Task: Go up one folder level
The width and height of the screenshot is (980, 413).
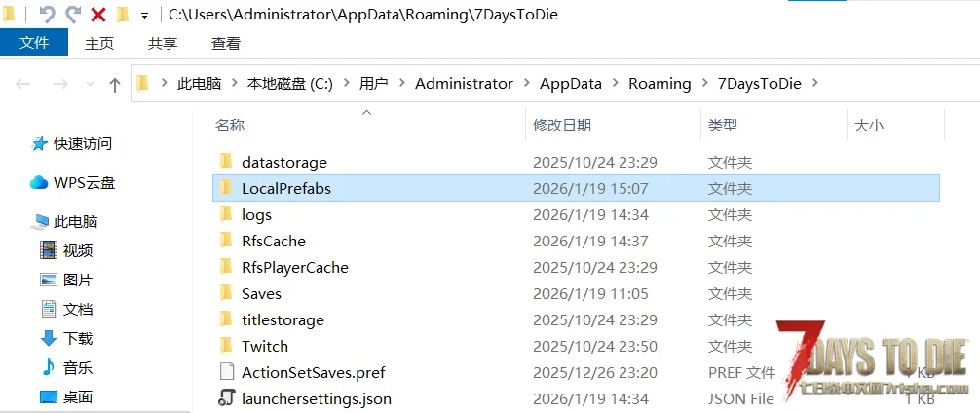Action: [115, 84]
